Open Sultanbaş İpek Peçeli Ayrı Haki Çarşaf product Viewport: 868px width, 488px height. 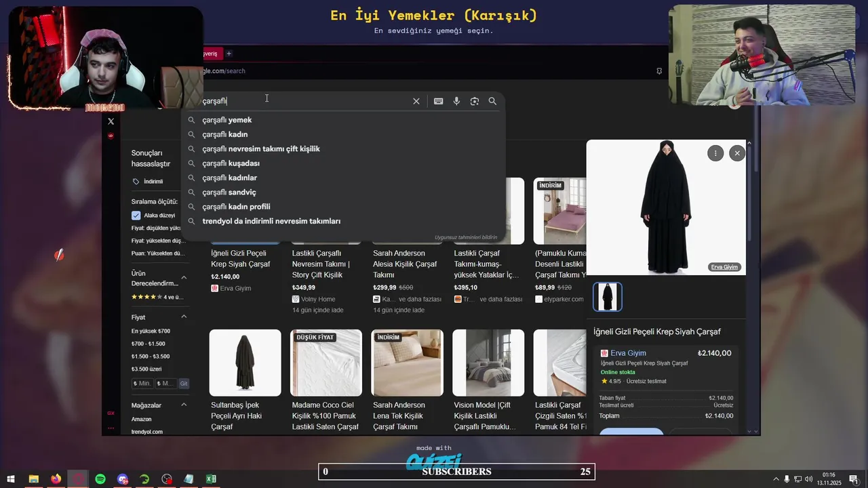(245, 380)
